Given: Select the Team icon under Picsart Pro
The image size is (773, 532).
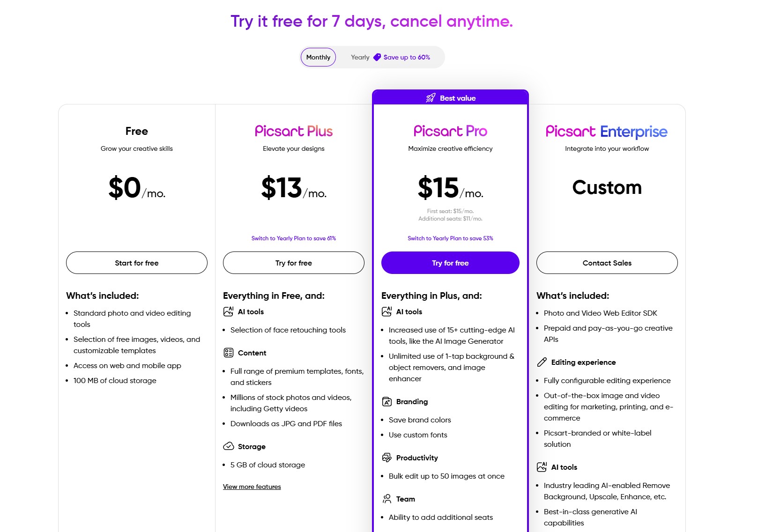Looking at the screenshot, I should tap(386, 499).
